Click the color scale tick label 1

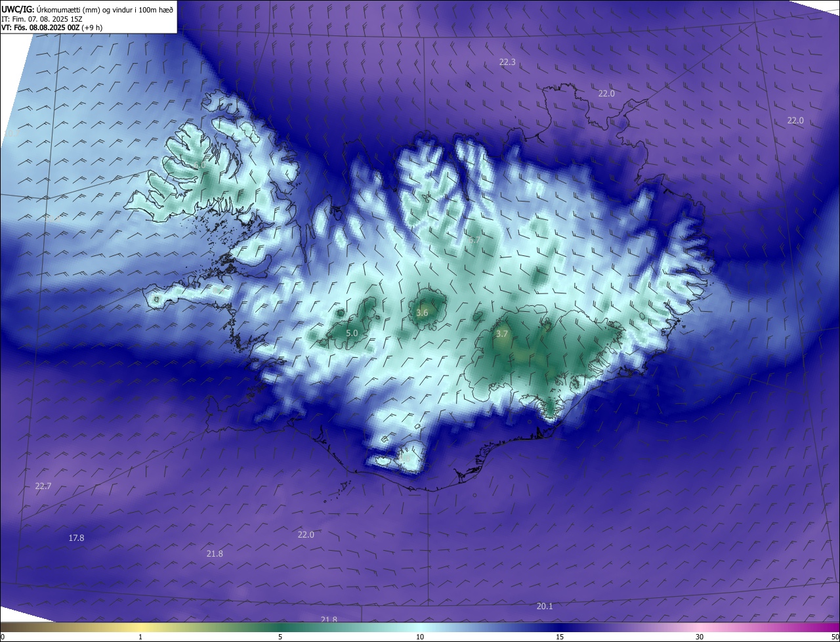pyautogui.click(x=140, y=637)
